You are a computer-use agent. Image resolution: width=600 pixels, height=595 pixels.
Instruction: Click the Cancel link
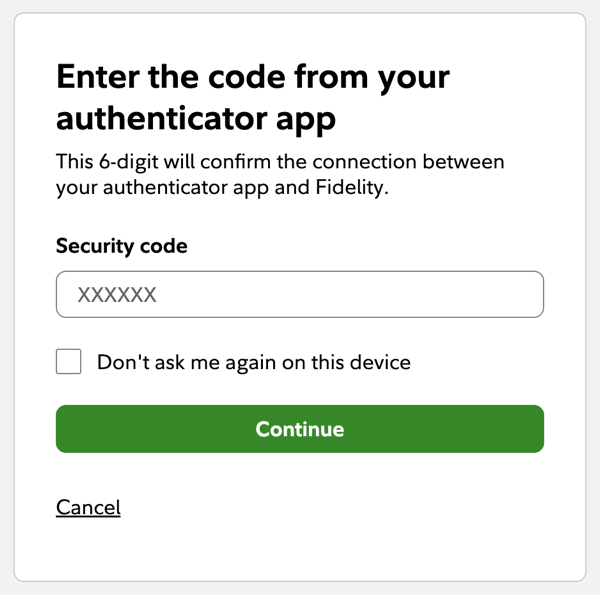[88, 508]
